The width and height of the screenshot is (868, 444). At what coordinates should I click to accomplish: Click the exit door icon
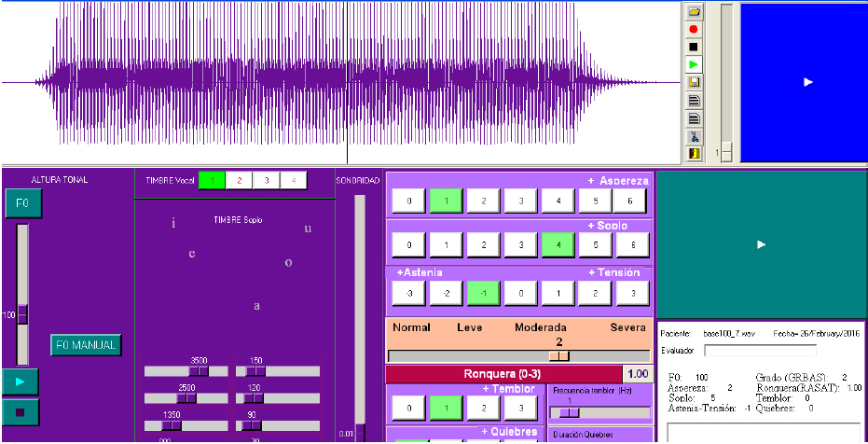point(694,153)
